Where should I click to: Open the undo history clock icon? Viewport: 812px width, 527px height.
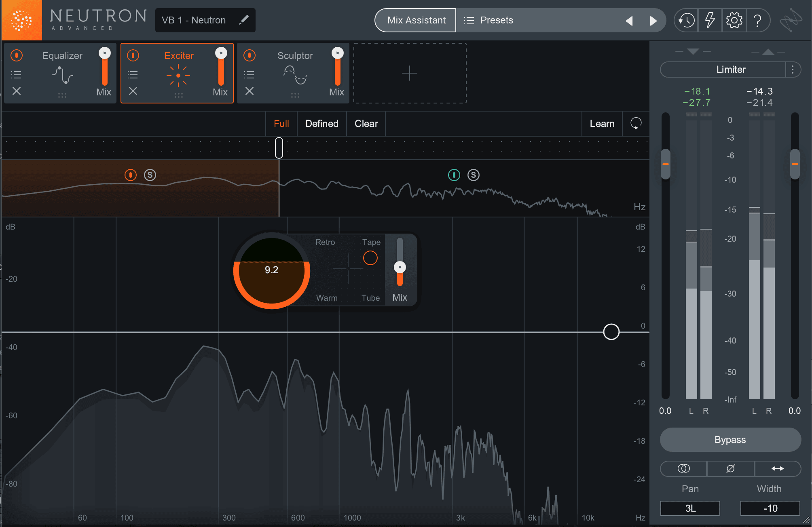pyautogui.click(x=686, y=20)
